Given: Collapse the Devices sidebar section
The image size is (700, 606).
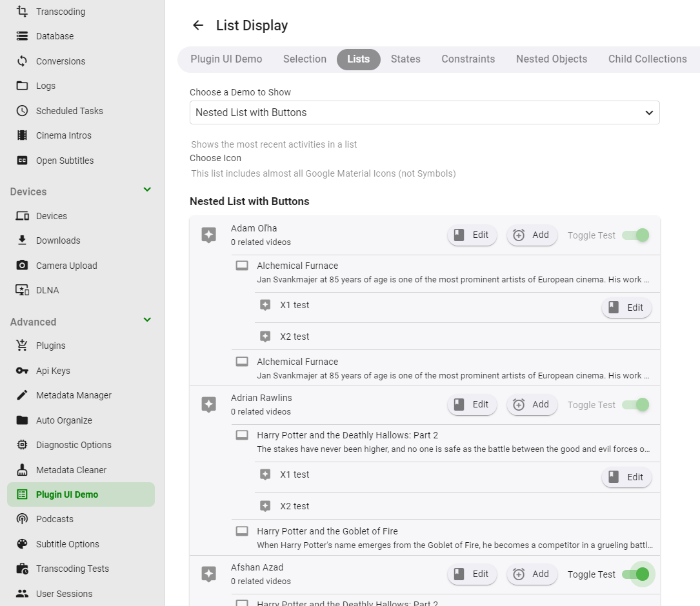Looking at the screenshot, I should [147, 190].
